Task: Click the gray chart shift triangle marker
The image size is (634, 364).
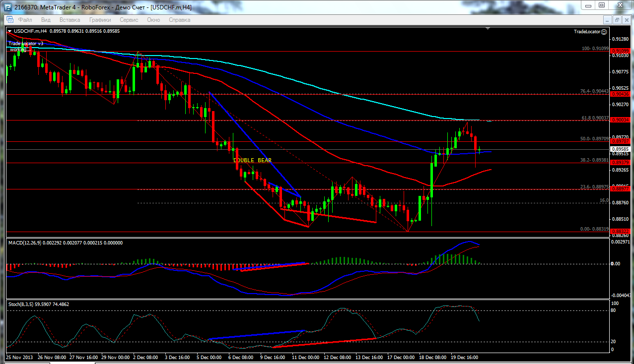Action: 489,29
